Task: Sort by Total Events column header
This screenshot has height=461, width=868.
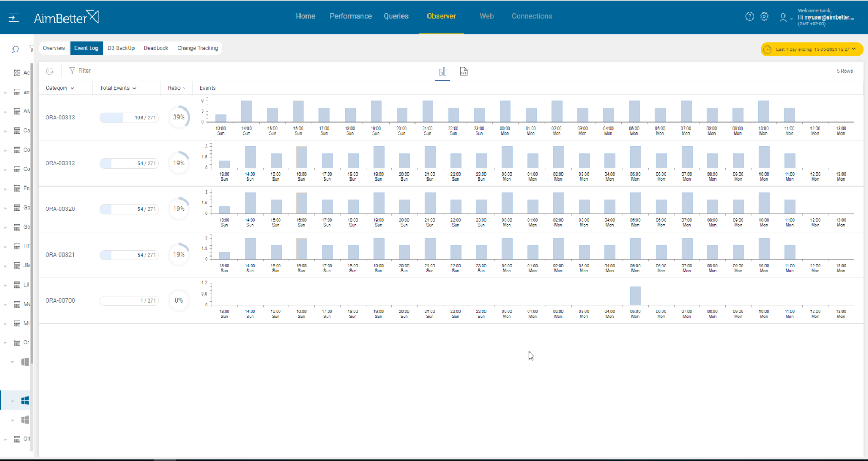Action: 118,88
